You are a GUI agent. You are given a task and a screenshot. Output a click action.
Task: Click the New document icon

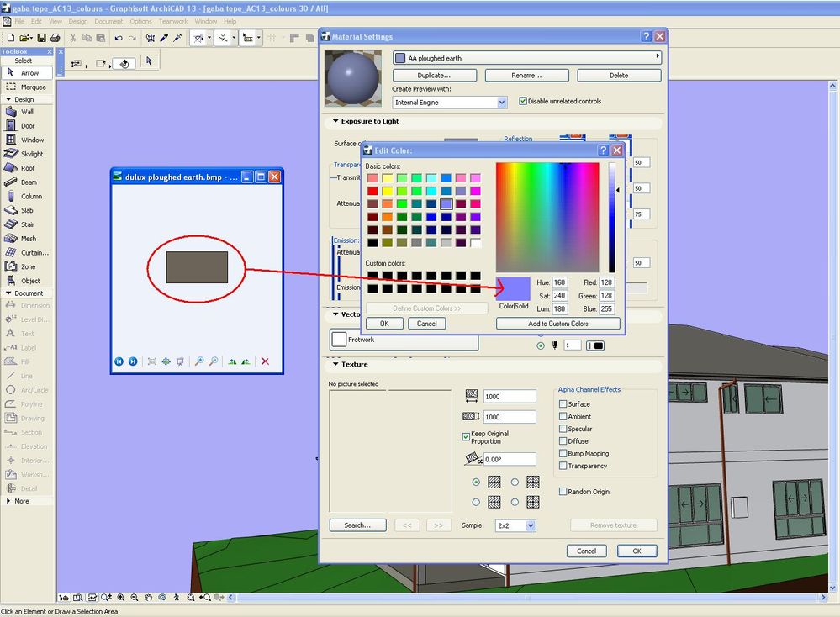(x=11, y=38)
